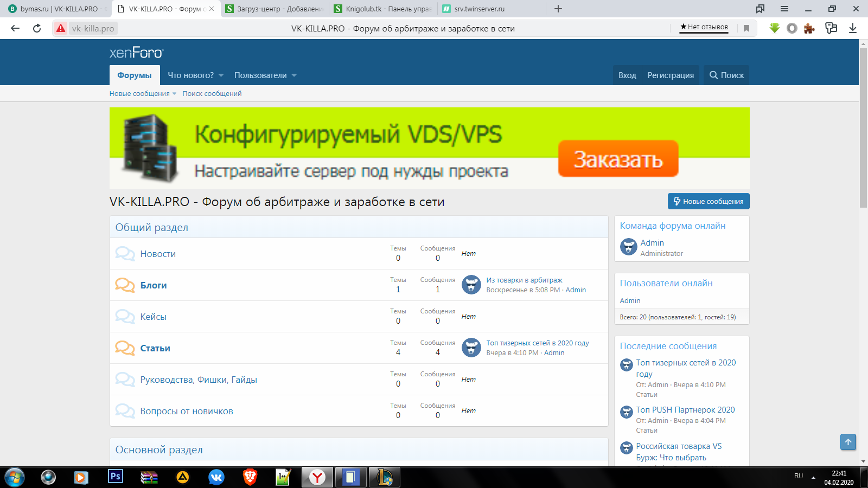This screenshot has height=488, width=868.
Task: Click the Блоги forum chat icon
Action: point(125,285)
